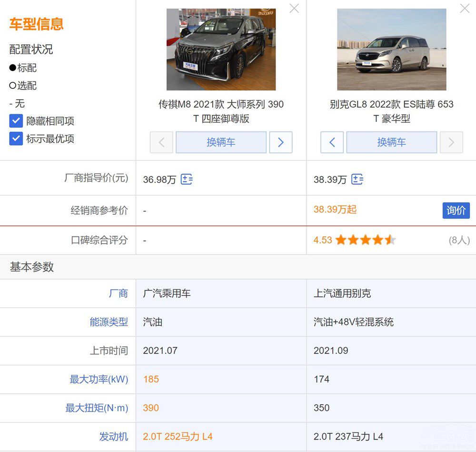Click right arrow for 传祺M8 column
Screen dimensions: 476x452
pyautogui.click(x=281, y=142)
